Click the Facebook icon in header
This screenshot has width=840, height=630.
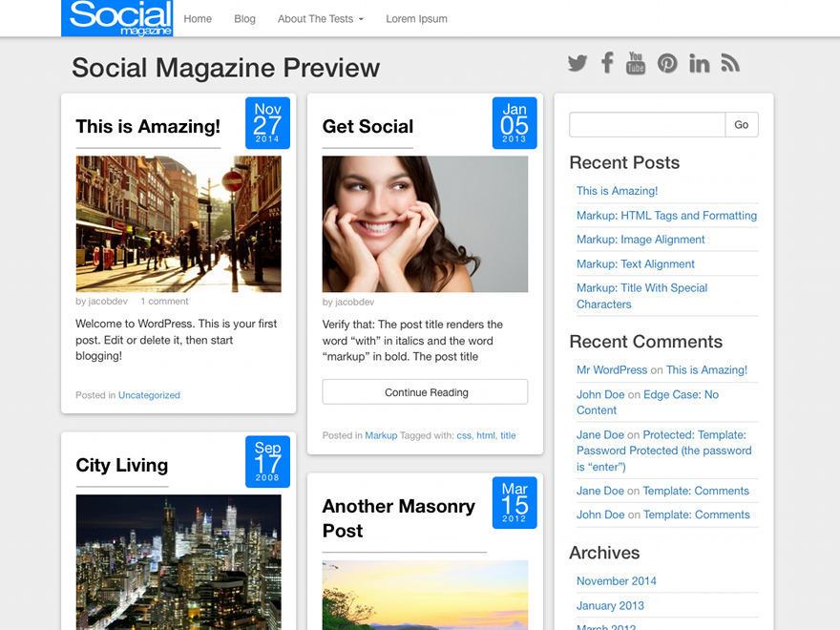[x=607, y=63]
